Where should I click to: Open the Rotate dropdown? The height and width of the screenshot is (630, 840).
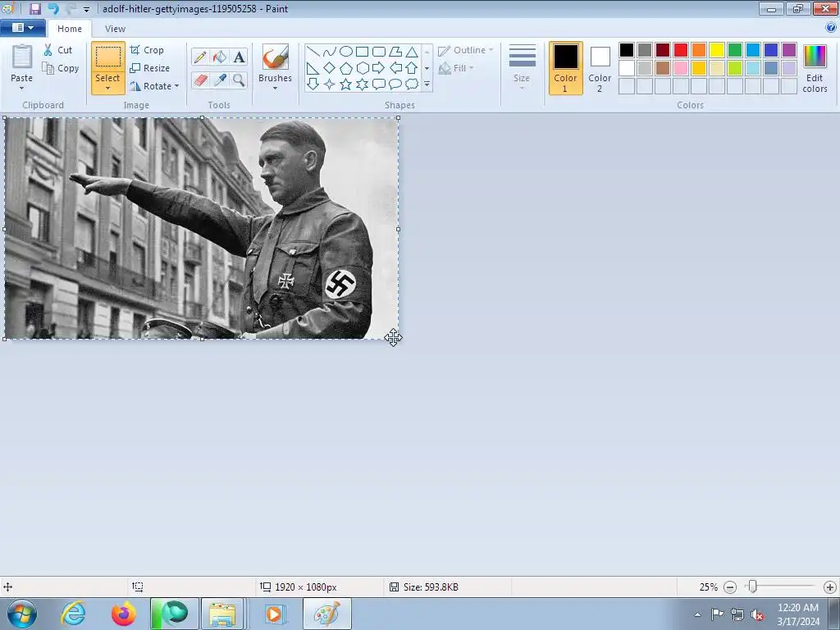click(155, 85)
